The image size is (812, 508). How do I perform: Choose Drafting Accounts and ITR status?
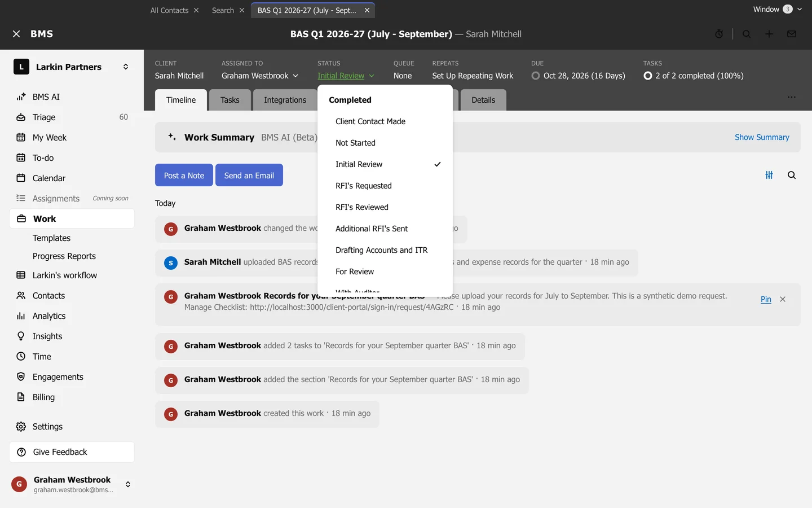[385, 250]
